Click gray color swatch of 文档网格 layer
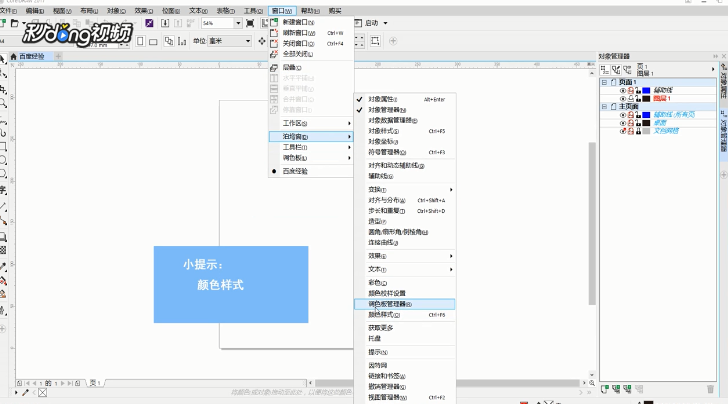The height and width of the screenshot is (404, 728). tap(646, 131)
